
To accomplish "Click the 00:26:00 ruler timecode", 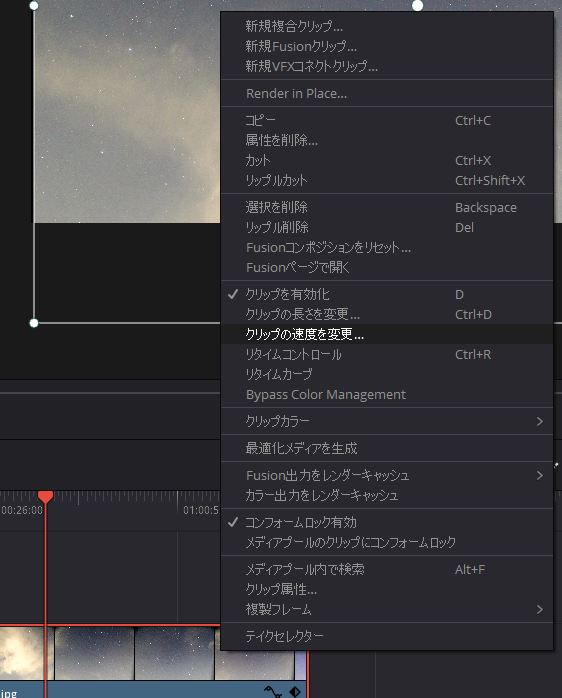I will coord(21,510).
